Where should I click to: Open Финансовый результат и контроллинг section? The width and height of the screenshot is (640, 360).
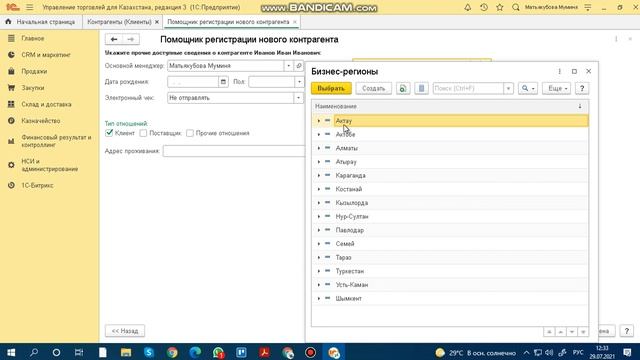pos(56,141)
